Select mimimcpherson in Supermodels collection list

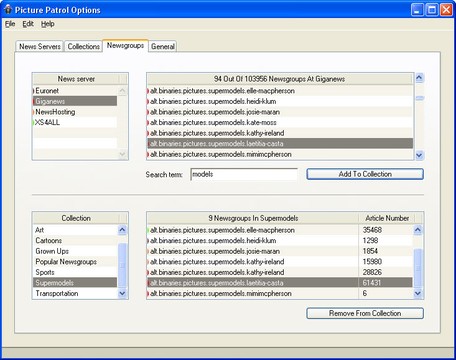[x=253, y=293]
